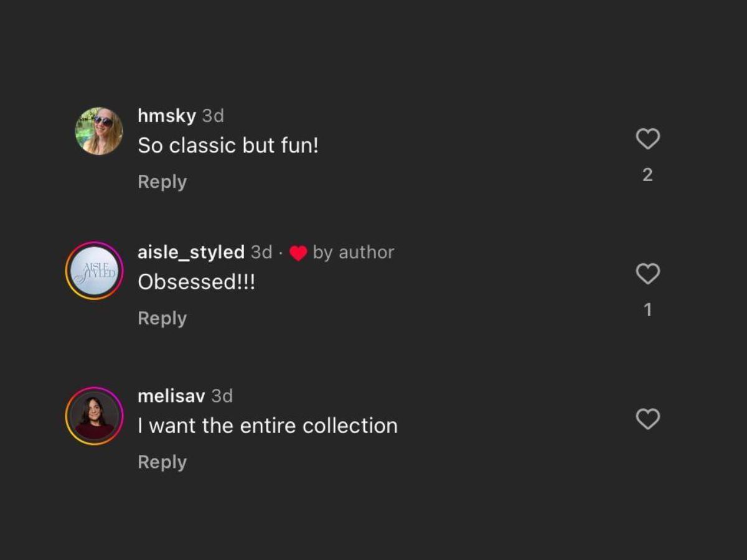Click the '3d' timestamp next to hmsky
Screen dimensions: 747x560
pyautogui.click(x=213, y=116)
